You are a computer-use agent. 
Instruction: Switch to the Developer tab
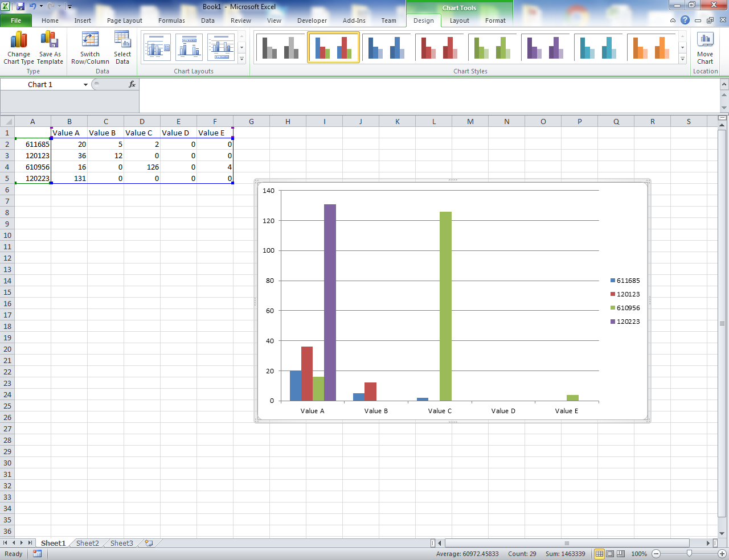pos(312,20)
